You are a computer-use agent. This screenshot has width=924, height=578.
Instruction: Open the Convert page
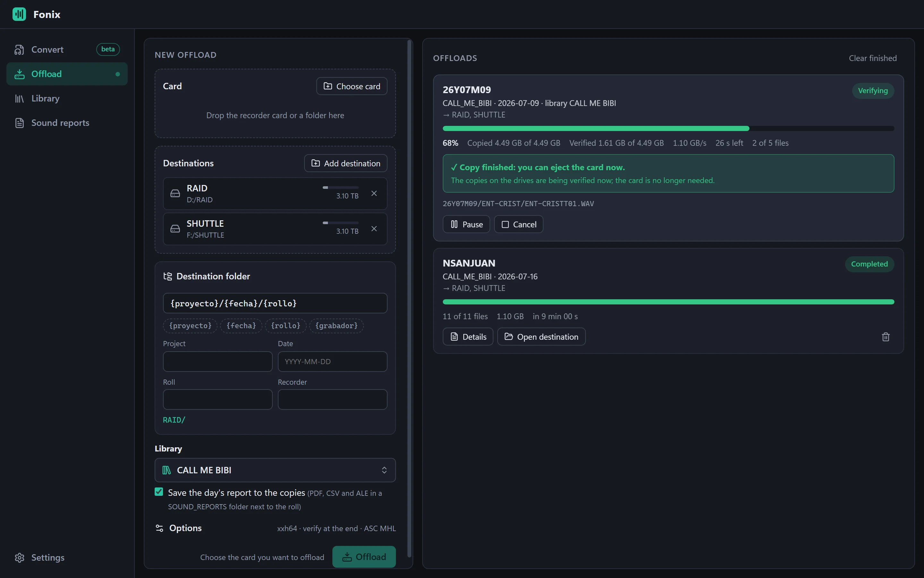pos(67,49)
